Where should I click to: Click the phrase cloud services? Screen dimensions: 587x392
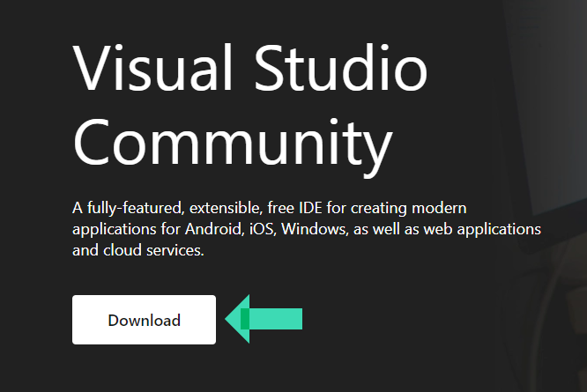(152, 249)
